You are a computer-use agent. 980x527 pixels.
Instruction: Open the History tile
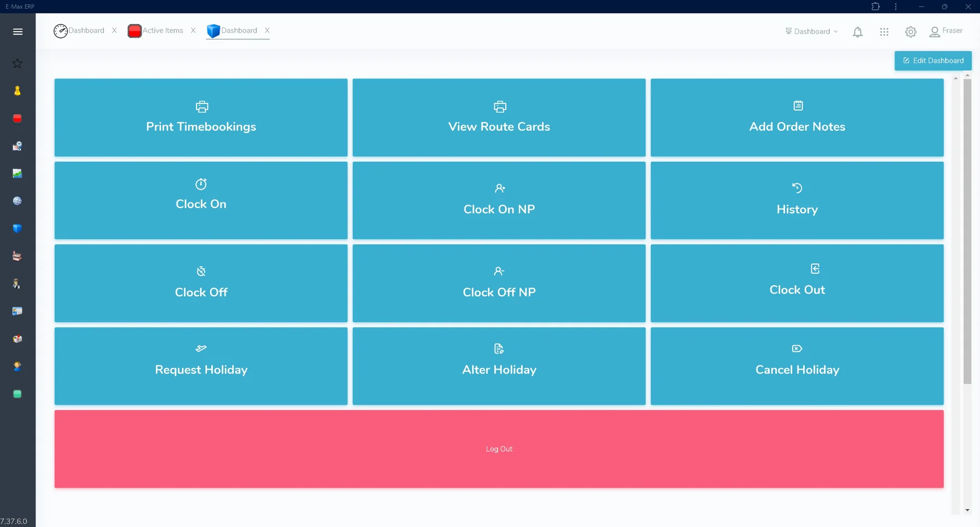pyautogui.click(x=797, y=200)
